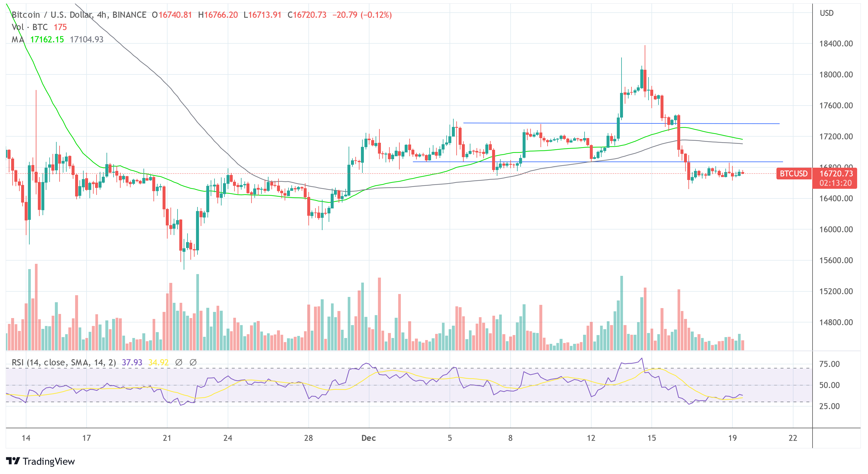Click the 17600.00 price axis label

click(x=836, y=105)
